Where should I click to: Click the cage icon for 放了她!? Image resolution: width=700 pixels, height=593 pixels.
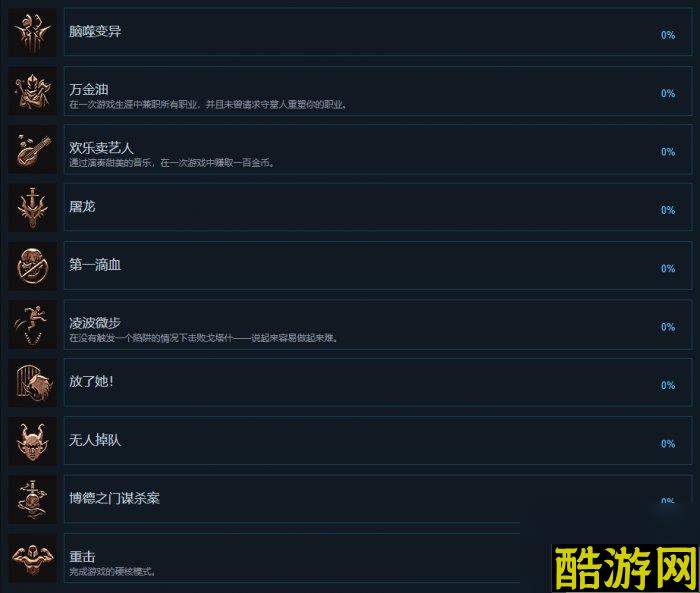(x=33, y=383)
